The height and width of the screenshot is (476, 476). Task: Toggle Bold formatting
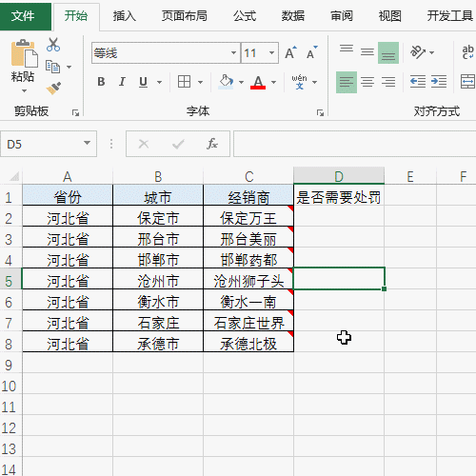point(101,82)
